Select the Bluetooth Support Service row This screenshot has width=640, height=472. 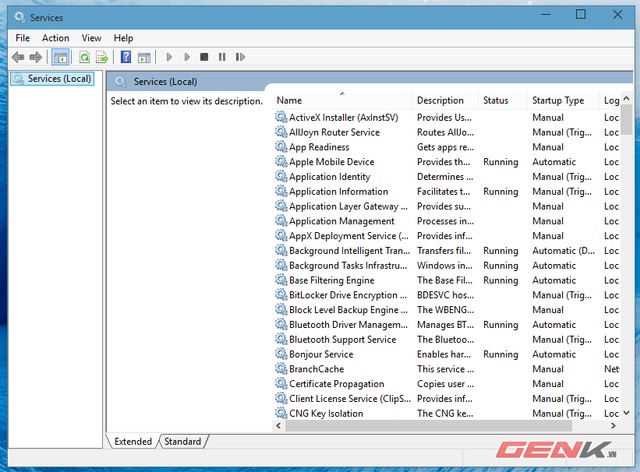447,339
